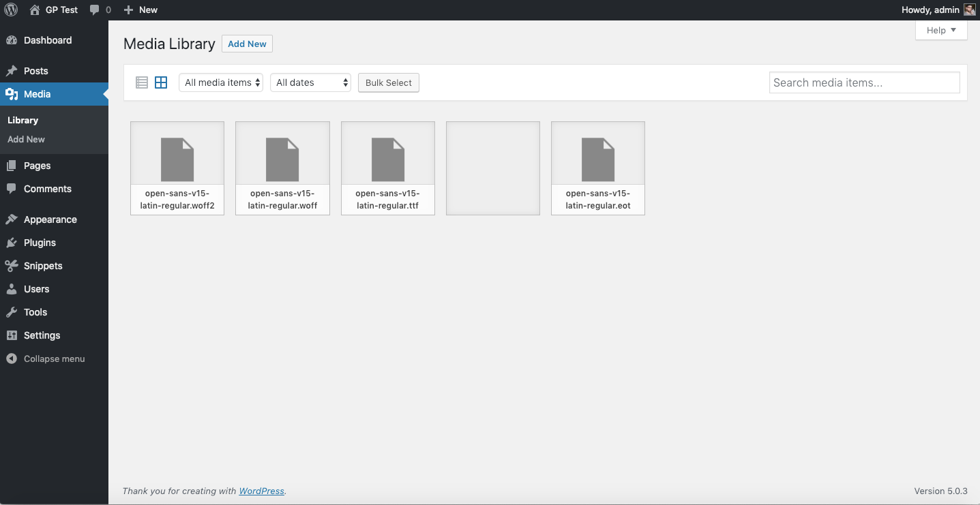Click the WordPress logo in the admin bar

[x=11, y=10]
